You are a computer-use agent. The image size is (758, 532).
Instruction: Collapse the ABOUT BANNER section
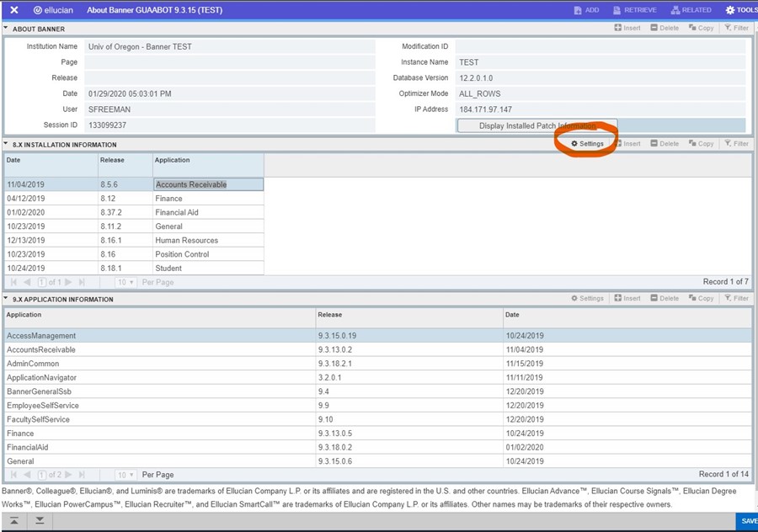(6, 28)
